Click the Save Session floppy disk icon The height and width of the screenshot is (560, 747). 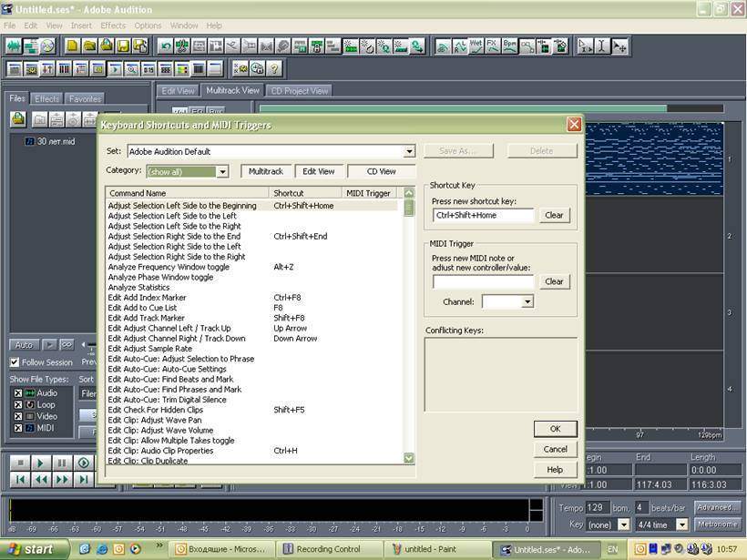point(123,46)
